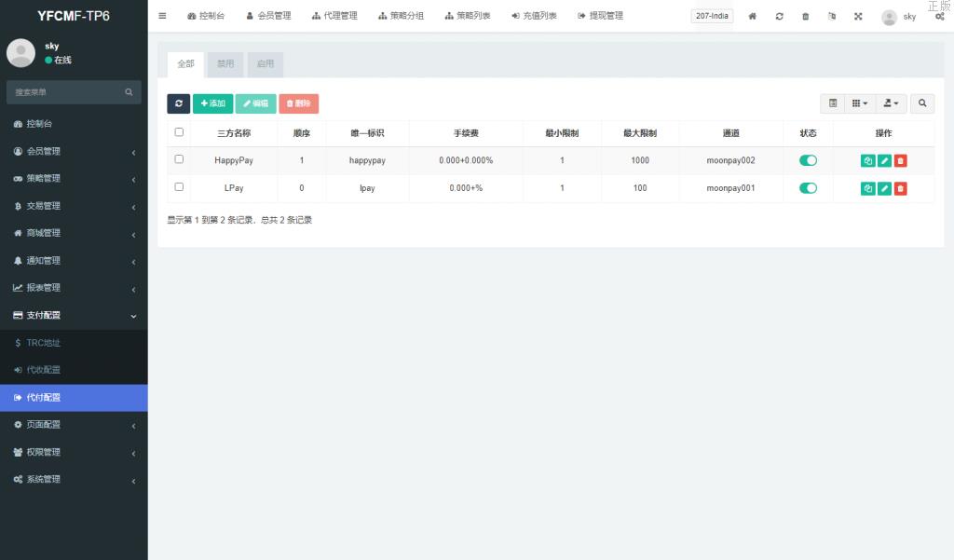Click the copy icon in HappyPay row

(x=867, y=161)
